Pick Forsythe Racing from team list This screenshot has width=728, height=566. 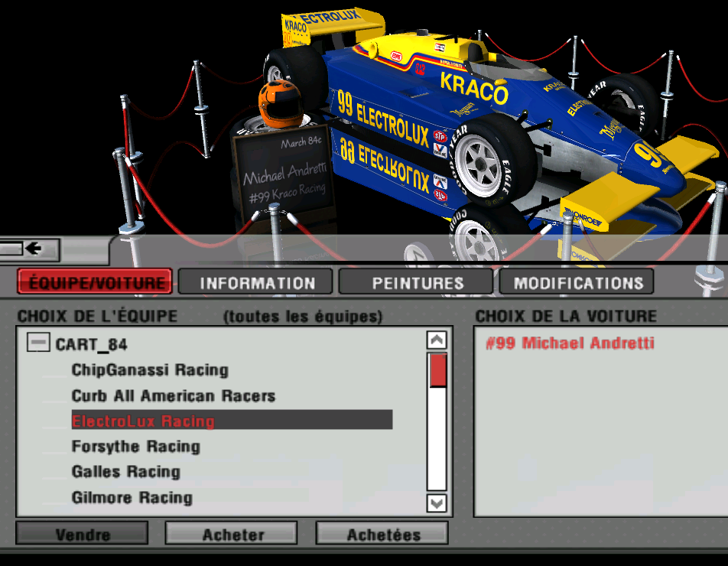coord(135,446)
